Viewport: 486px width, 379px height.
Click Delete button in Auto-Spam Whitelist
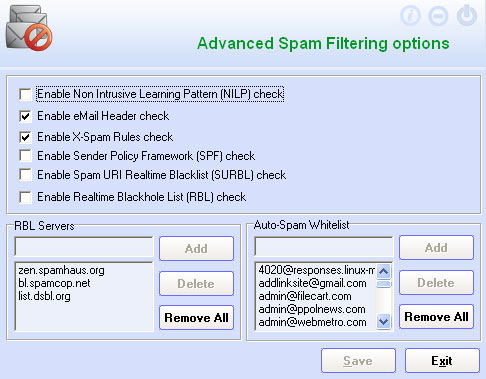click(436, 283)
